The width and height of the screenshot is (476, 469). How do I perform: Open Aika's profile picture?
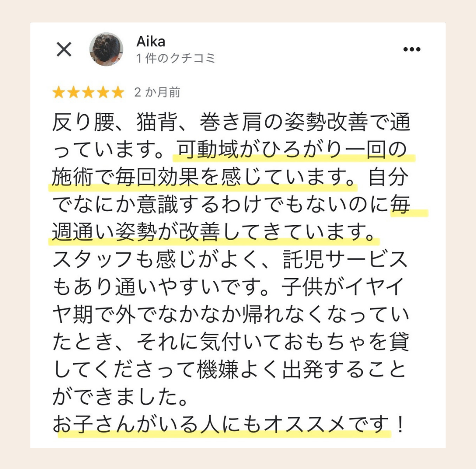pyautogui.click(x=106, y=49)
